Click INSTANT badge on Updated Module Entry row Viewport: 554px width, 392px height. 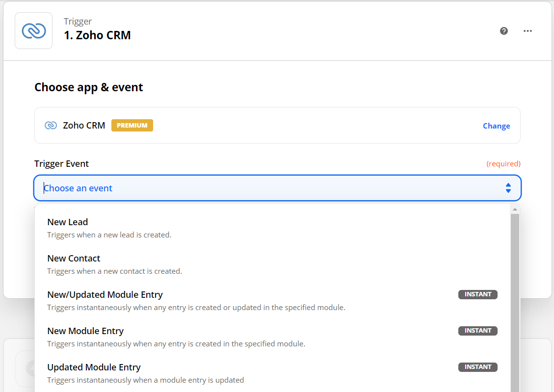477,367
